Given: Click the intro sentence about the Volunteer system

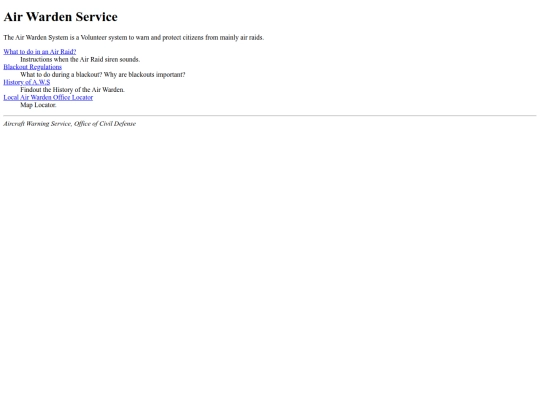Looking at the screenshot, I should (x=134, y=37).
